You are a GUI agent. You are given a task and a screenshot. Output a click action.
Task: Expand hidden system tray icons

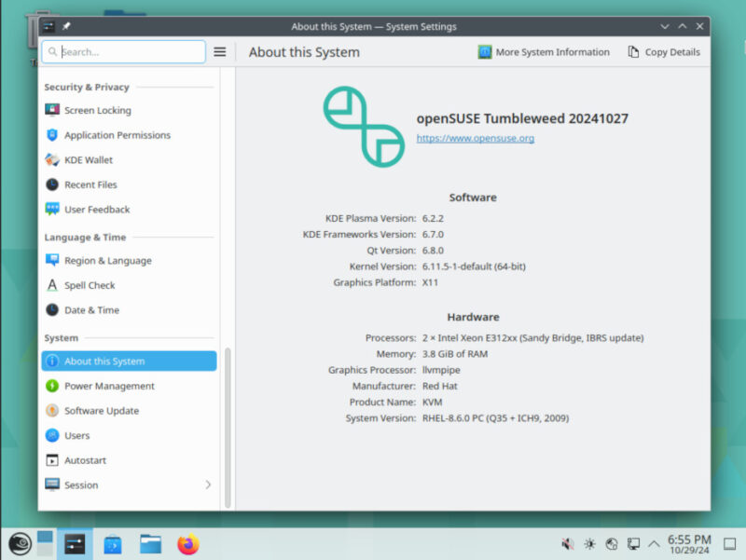656,543
